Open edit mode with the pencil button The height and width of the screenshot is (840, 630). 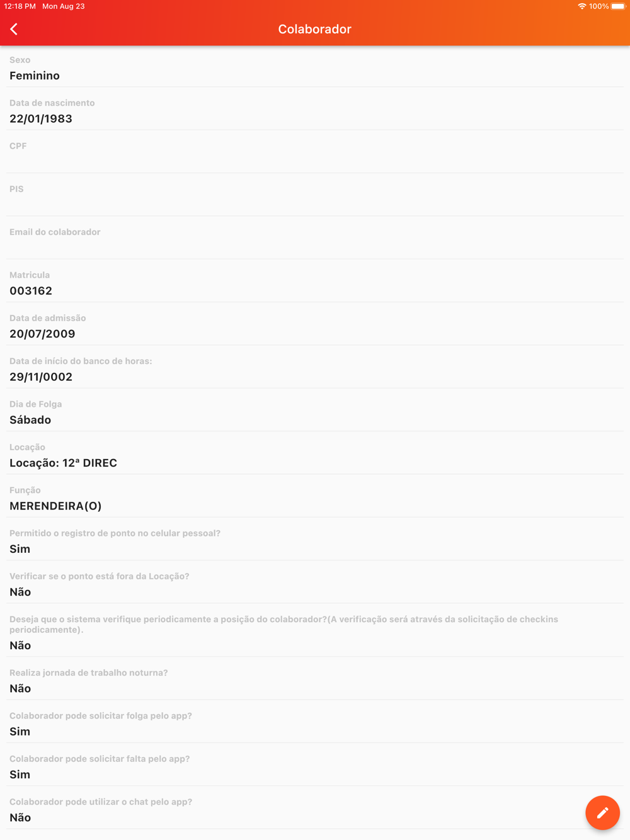tap(602, 812)
